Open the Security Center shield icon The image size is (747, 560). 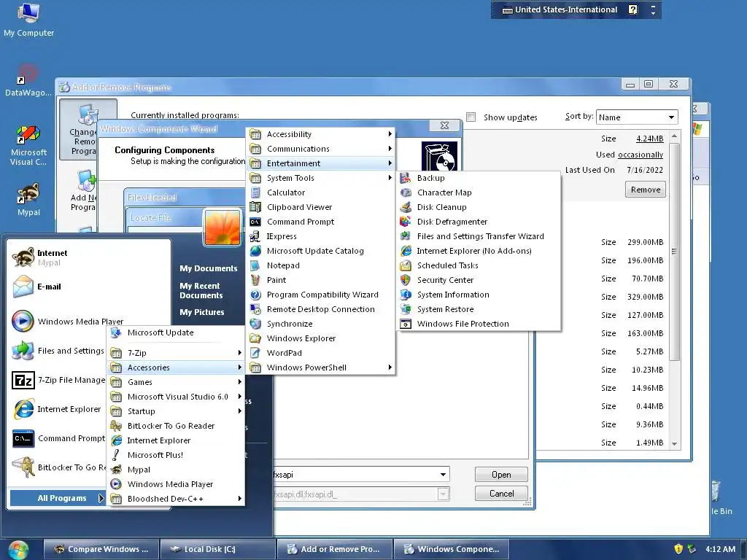[406, 280]
